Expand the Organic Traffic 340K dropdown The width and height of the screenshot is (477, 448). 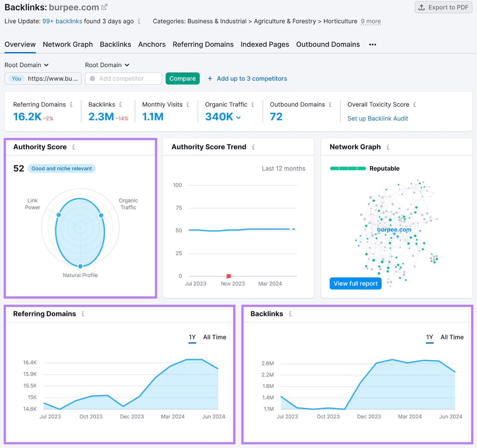pyautogui.click(x=238, y=117)
